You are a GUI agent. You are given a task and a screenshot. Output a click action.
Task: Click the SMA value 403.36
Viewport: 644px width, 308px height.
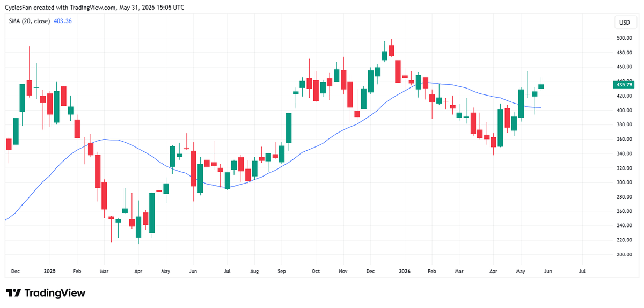[x=63, y=21]
